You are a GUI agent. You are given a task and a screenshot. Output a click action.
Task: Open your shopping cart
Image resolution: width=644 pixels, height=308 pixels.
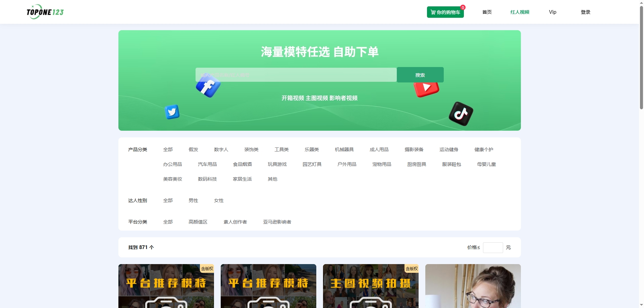click(445, 12)
